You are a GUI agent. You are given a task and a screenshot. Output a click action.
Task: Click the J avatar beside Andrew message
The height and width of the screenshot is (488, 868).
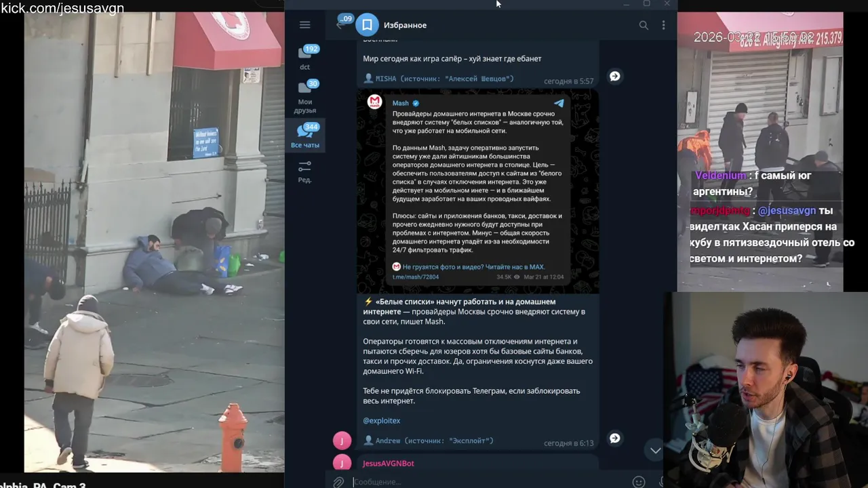click(342, 441)
